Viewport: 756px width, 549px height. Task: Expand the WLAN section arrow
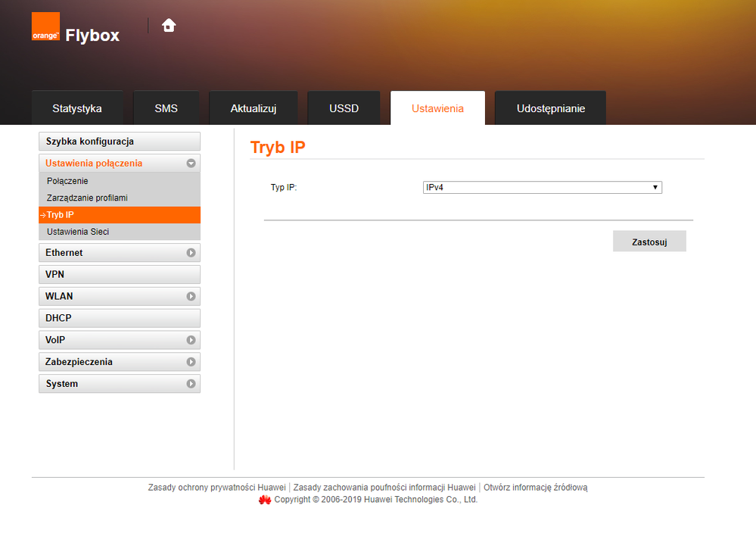point(191,297)
